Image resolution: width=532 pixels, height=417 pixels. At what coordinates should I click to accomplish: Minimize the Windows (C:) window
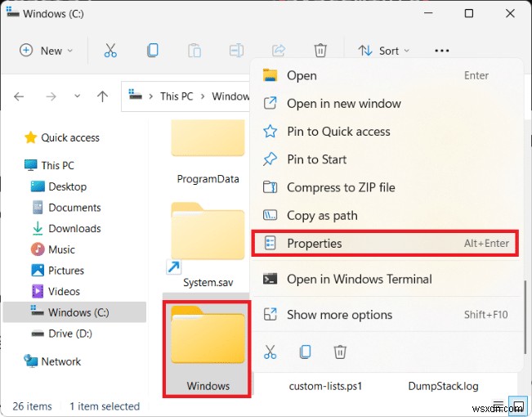click(x=428, y=13)
